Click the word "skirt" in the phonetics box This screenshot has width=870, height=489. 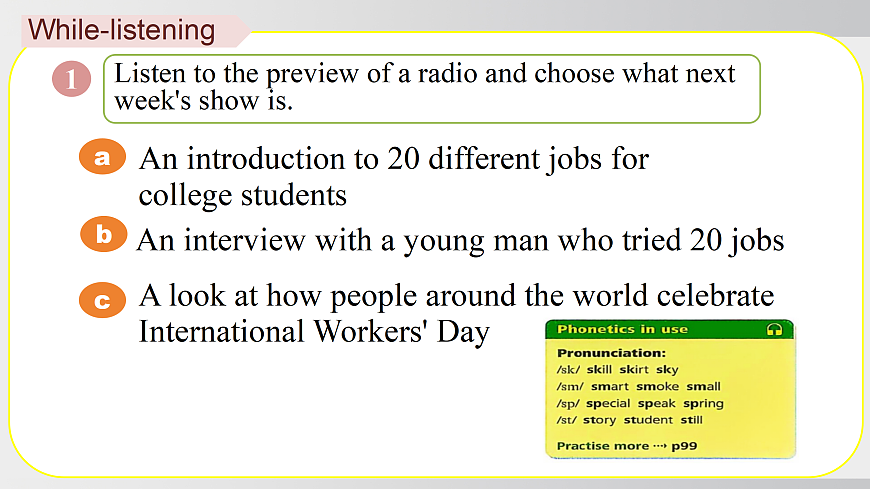pyautogui.click(x=633, y=370)
